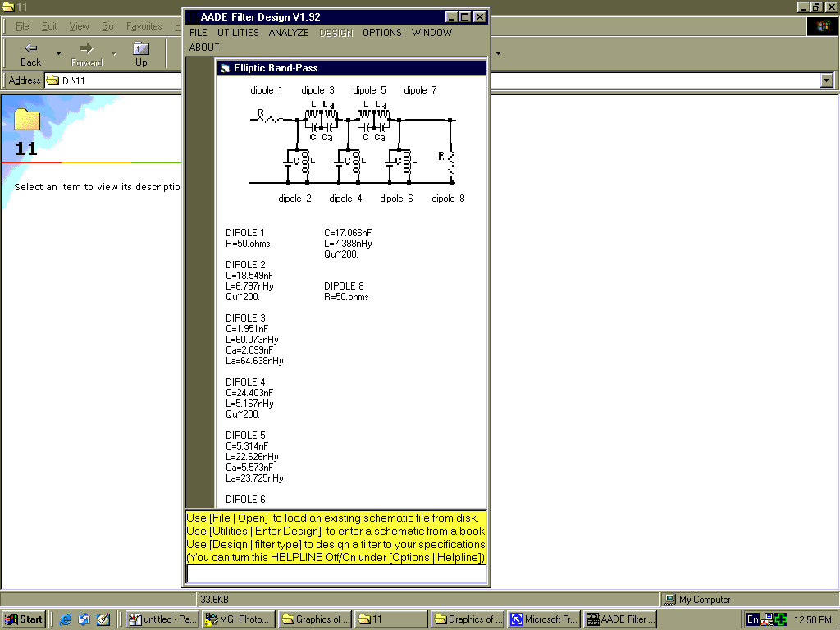
Task: Open the En language indicator in tray
Action: [x=752, y=619]
